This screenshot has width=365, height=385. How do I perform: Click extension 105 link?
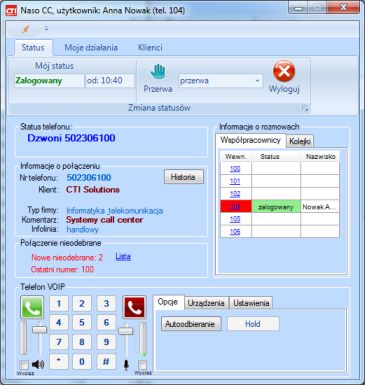coord(235,219)
